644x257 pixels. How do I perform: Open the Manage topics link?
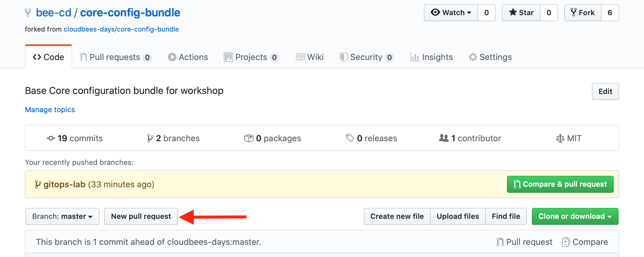click(x=50, y=109)
